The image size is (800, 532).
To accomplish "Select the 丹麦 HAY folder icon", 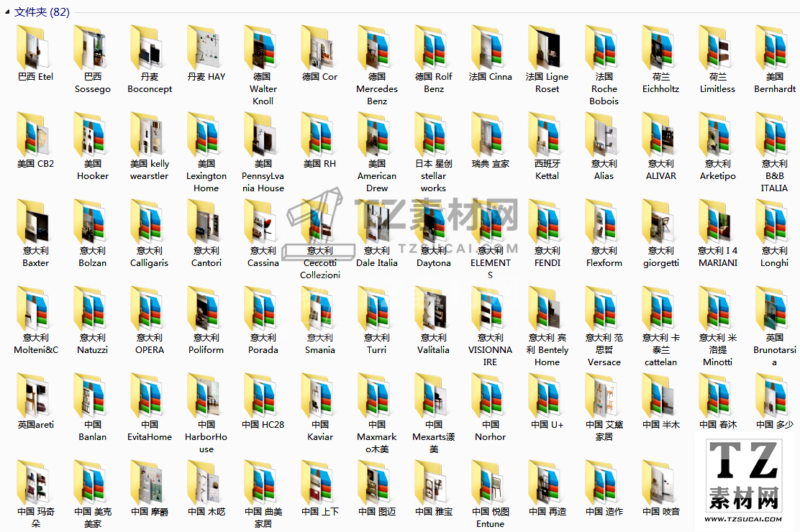I will tap(204, 47).
